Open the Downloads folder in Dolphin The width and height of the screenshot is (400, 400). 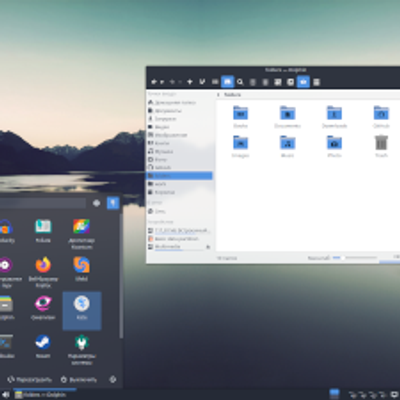tap(334, 117)
